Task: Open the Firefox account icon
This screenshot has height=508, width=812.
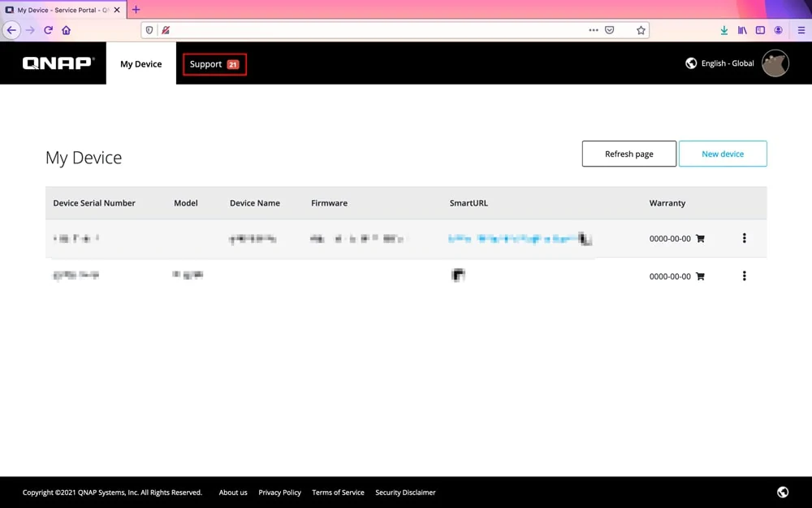Action: pos(779,30)
